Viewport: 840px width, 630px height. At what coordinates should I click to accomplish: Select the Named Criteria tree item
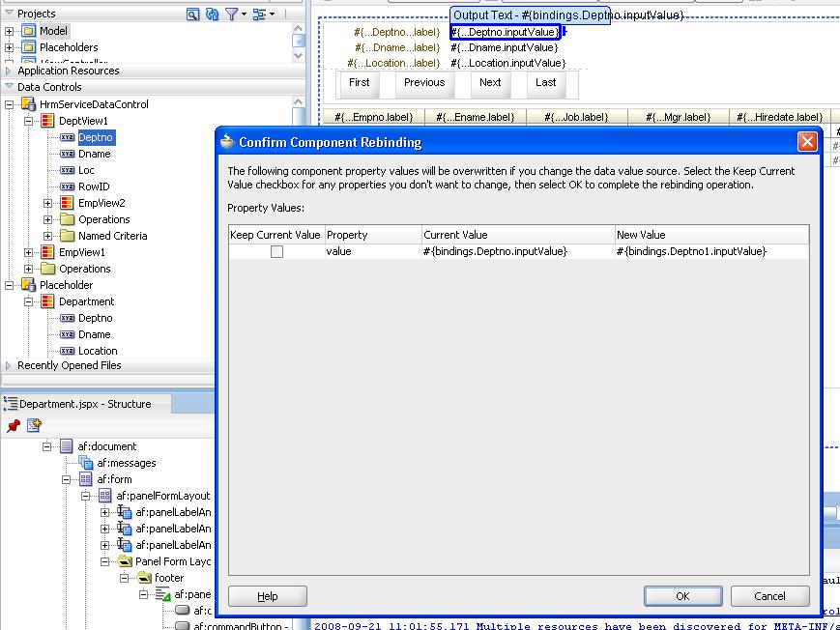[x=112, y=236]
